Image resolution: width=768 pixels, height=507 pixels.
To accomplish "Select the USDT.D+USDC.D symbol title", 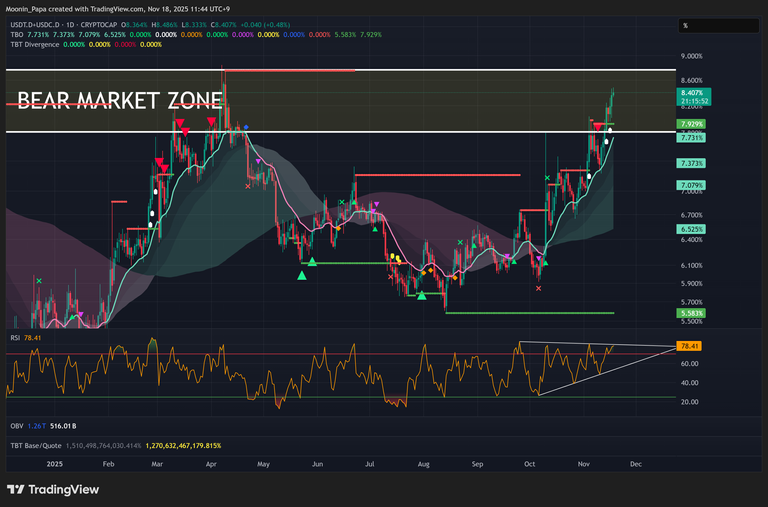I will [x=41, y=22].
